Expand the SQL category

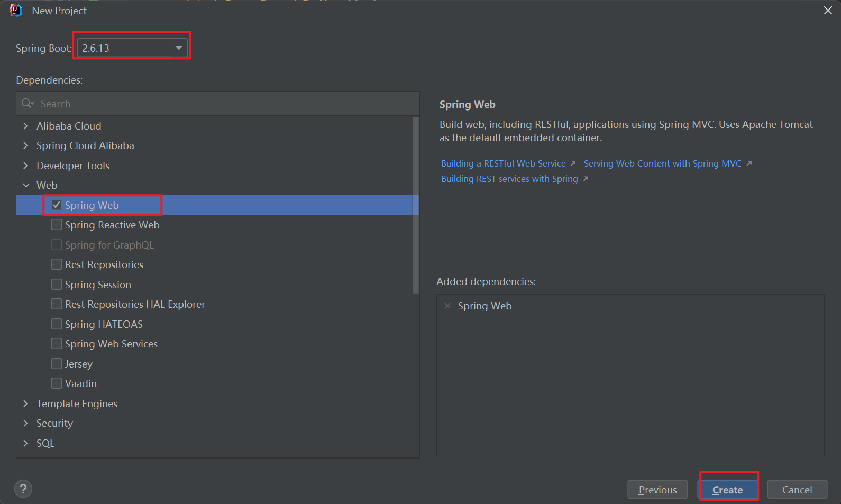[25, 443]
